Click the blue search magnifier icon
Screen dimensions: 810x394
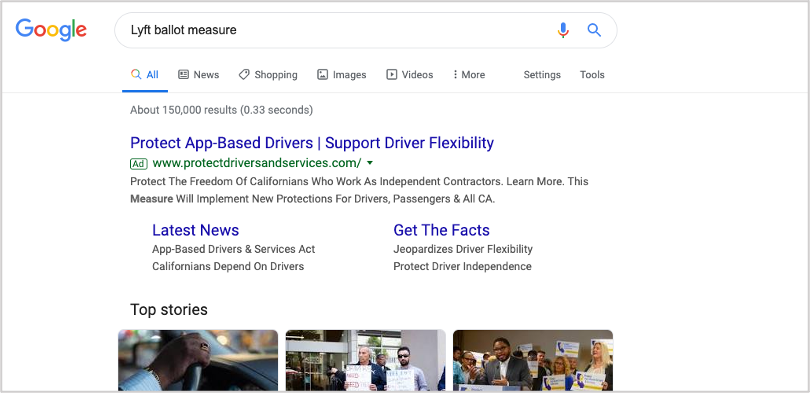tap(594, 30)
